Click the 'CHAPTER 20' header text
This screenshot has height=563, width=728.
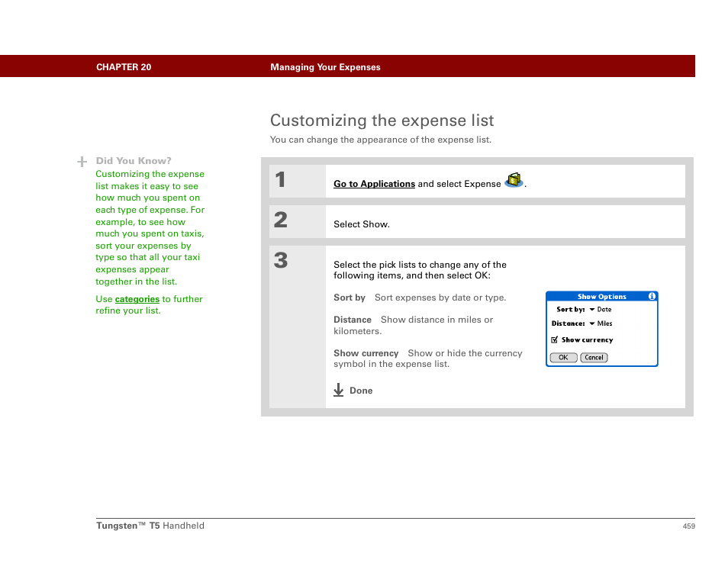[124, 67]
